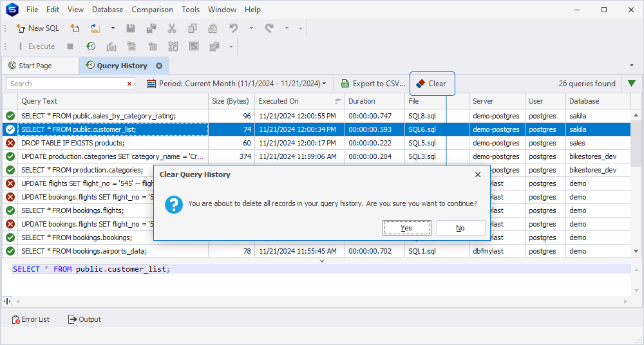Click the Clear history button
The image size is (644, 345).
(x=431, y=84)
